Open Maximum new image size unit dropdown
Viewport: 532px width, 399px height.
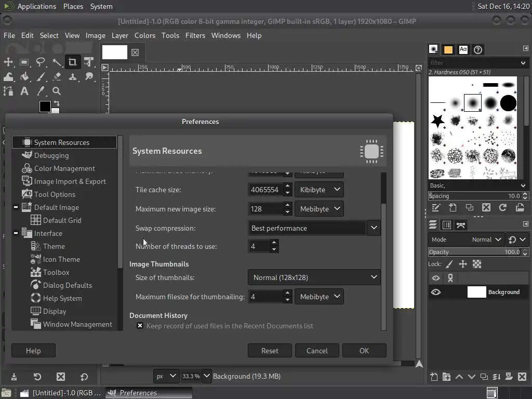click(x=319, y=209)
